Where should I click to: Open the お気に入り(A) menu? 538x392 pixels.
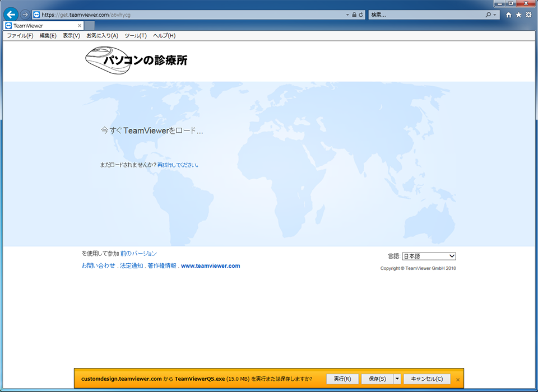click(102, 36)
